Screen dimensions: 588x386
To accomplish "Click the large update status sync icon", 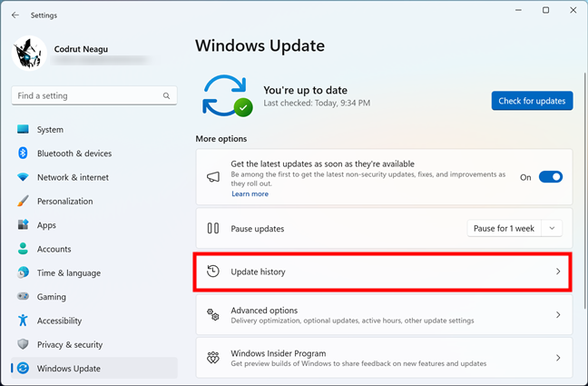I will (x=225, y=95).
